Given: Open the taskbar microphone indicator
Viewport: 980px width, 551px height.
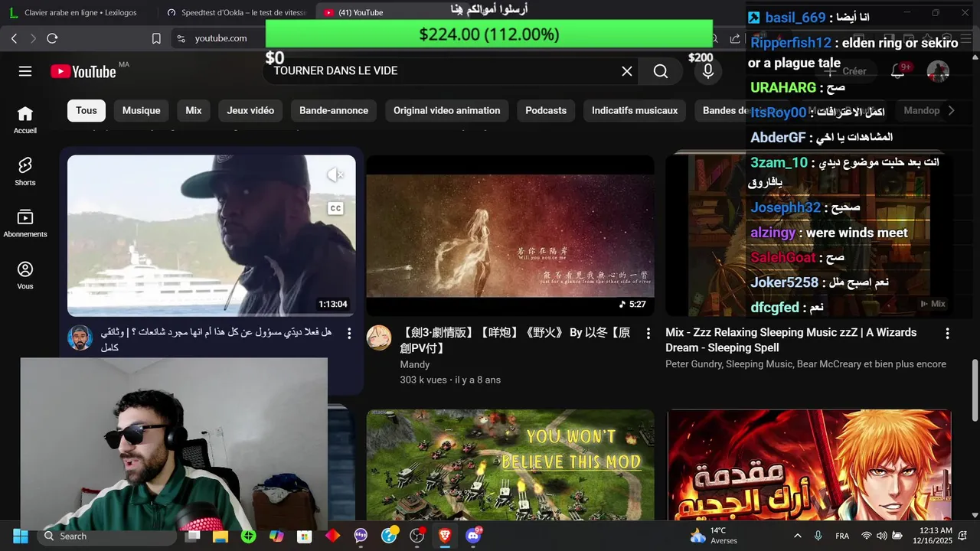Looking at the screenshot, I should tap(818, 536).
